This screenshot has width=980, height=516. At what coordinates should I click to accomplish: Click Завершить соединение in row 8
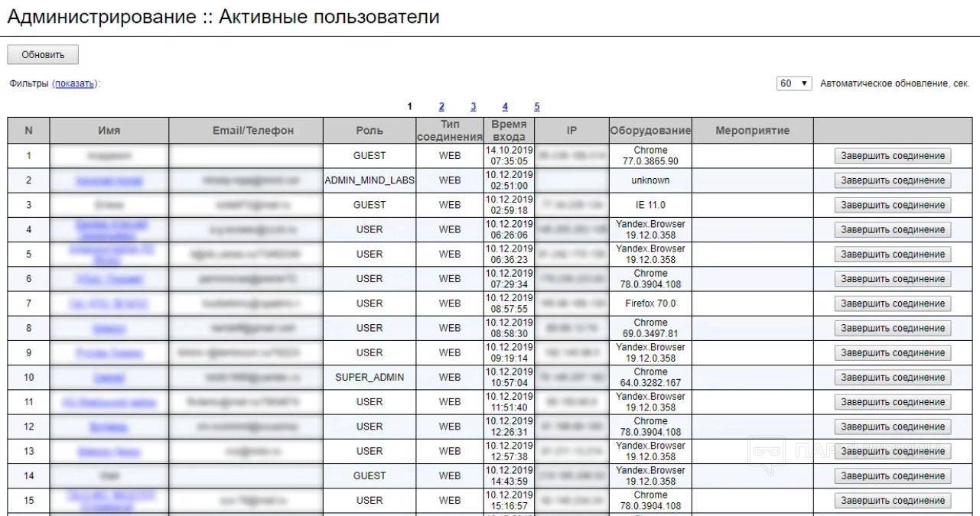pyautogui.click(x=893, y=328)
